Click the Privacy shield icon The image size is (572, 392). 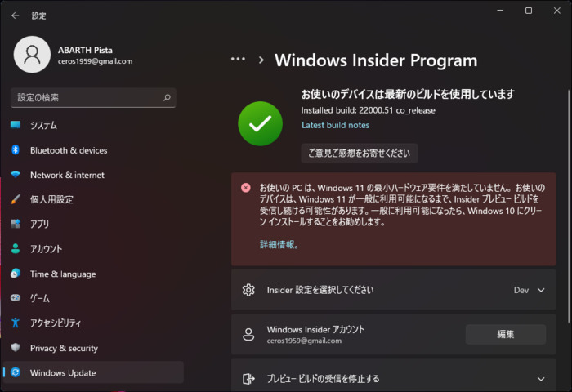click(x=16, y=348)
